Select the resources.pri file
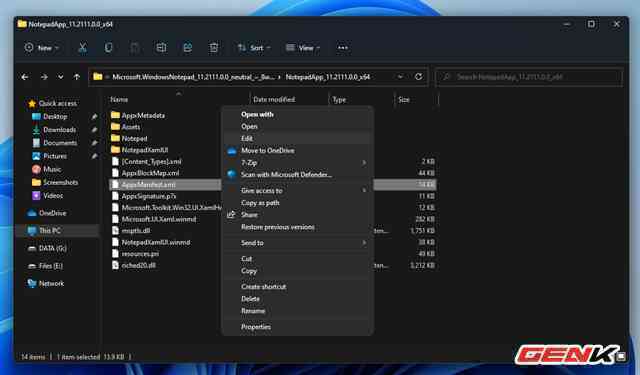This screenshot has height=375, width=640. point(140,254)
